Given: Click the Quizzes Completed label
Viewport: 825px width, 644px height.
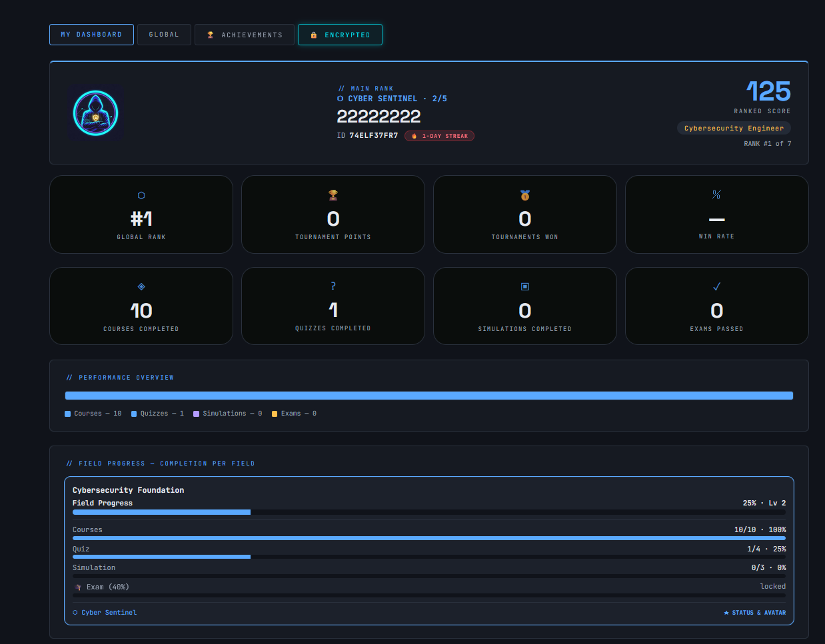Looking at the screenshot, I should pyautogui.click(x=333, y=328).
